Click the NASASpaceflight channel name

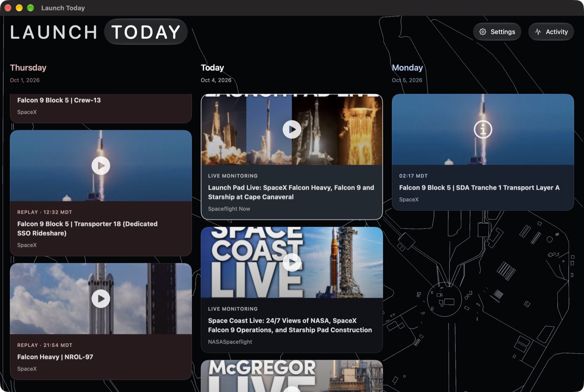point(230,342)
